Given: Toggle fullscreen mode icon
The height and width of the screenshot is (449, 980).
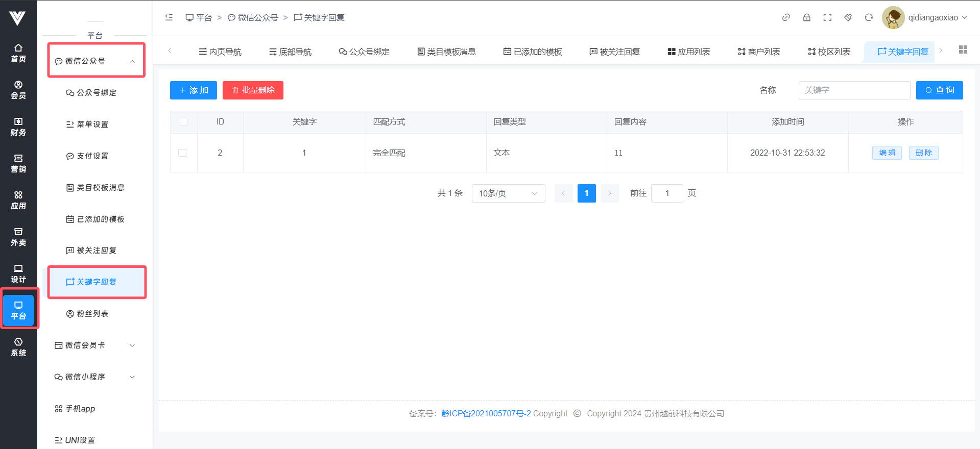Looking at the screenshot, I should pos(827,17).
